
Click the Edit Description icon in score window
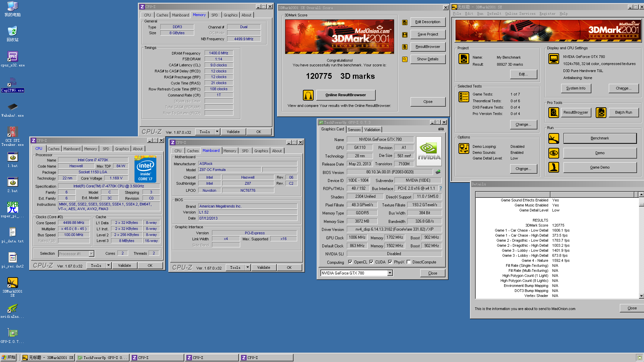405,22
